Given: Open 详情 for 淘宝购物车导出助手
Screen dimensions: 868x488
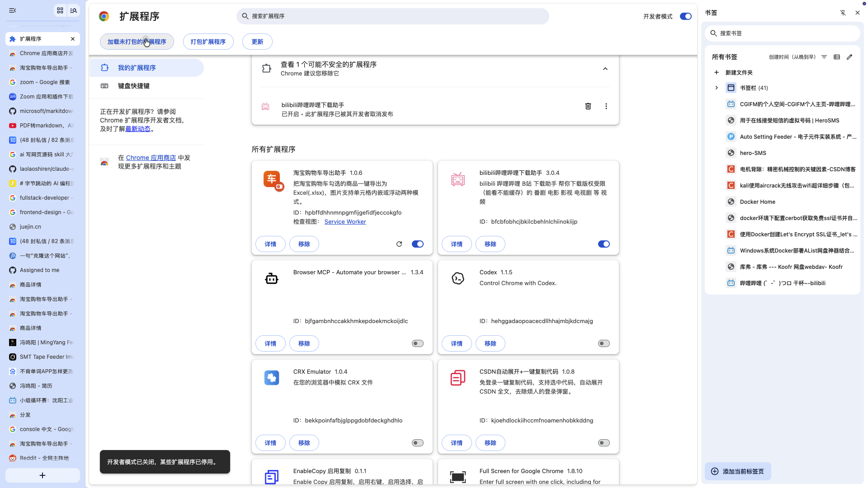Looking at the screenshot, I should [x=270, y=244].
